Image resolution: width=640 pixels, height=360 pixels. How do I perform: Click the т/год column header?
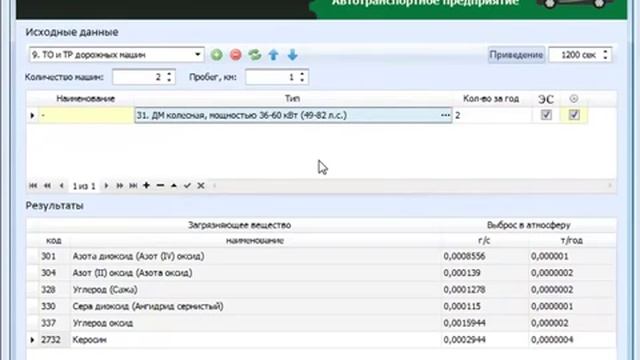tap(571, 241)
